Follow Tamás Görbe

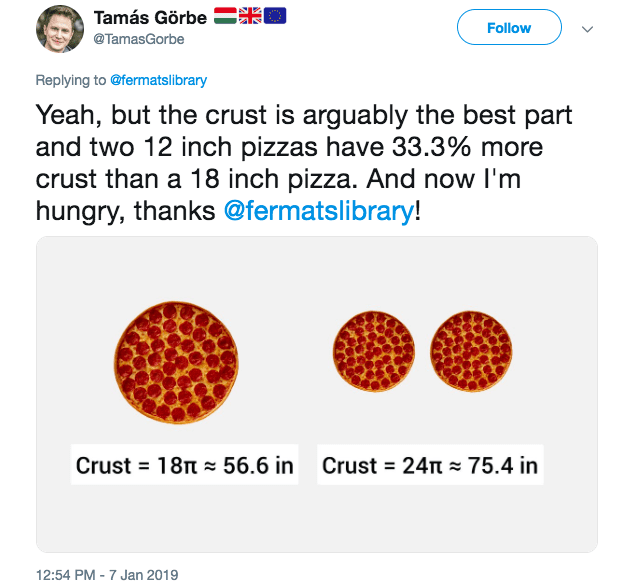509,27
